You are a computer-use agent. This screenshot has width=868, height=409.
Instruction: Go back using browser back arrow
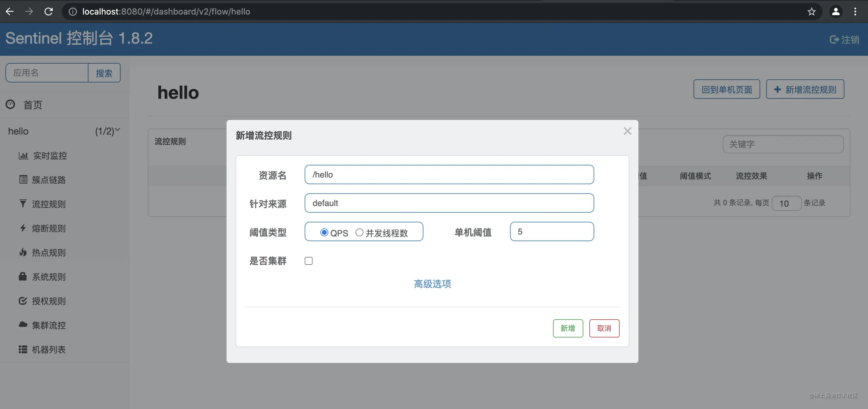click(x=10, y=12)
